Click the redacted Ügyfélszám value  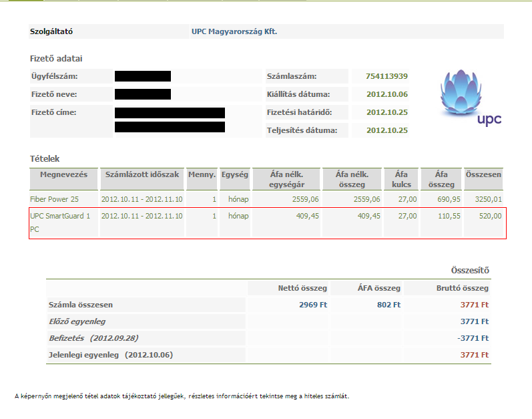(x=143, y=76)
